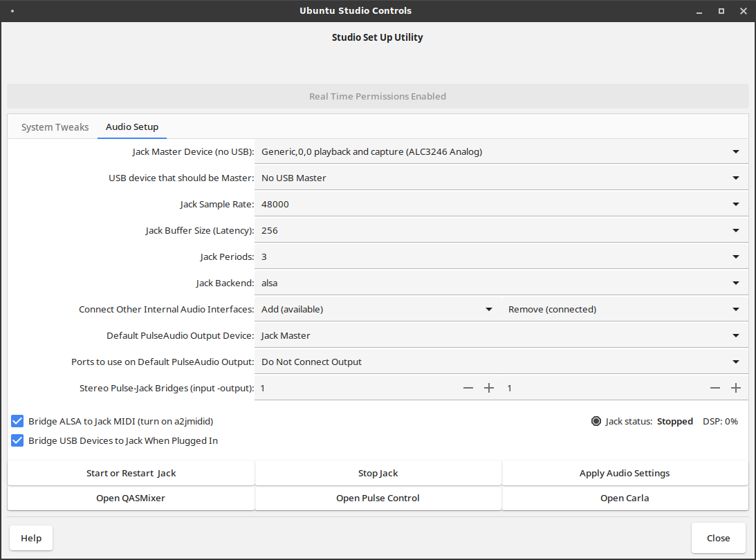Increase the input Pulse-Jack bridges count

click(489, 388)
